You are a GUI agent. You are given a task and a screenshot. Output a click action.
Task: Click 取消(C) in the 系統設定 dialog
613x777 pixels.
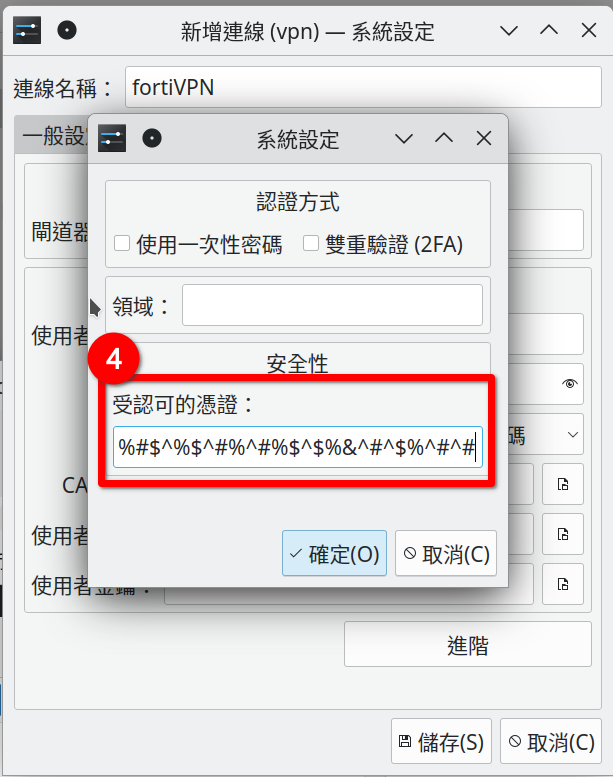pos(446,554)
